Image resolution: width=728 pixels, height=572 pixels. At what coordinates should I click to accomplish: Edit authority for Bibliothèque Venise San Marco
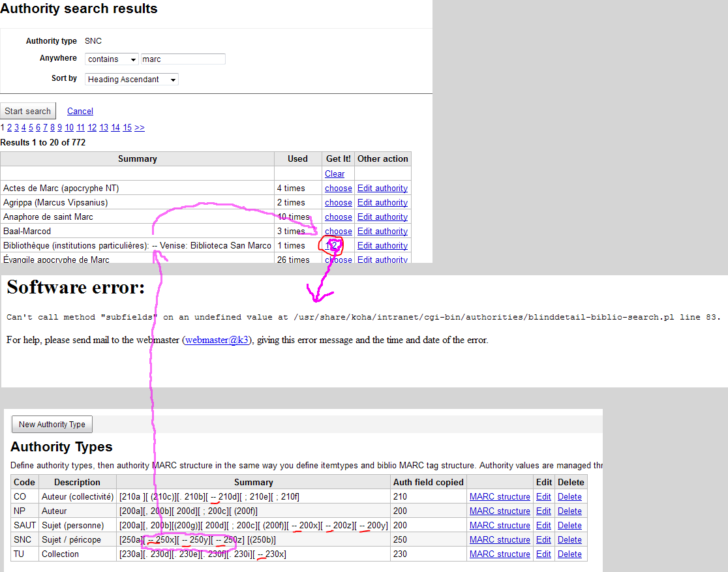click(x=382, y=246)
